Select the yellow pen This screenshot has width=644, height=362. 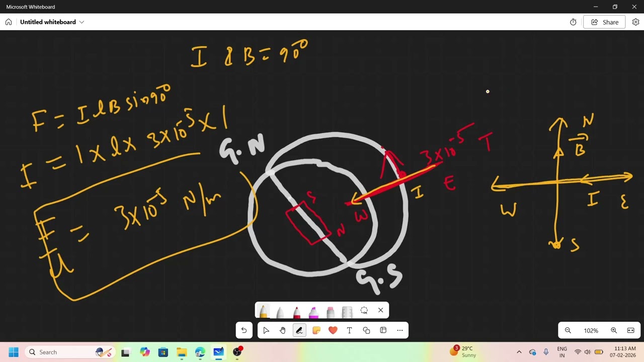tap(263, 311)
